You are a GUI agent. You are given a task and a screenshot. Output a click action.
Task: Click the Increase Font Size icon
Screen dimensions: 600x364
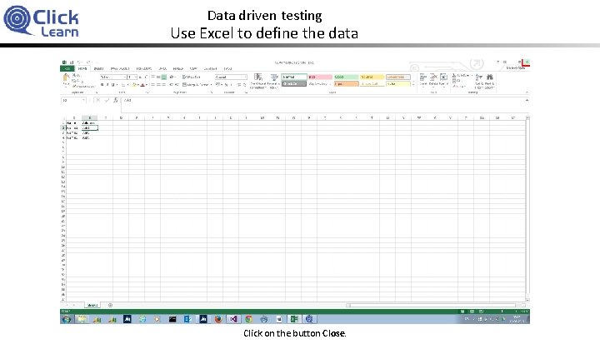coord(140,77)
